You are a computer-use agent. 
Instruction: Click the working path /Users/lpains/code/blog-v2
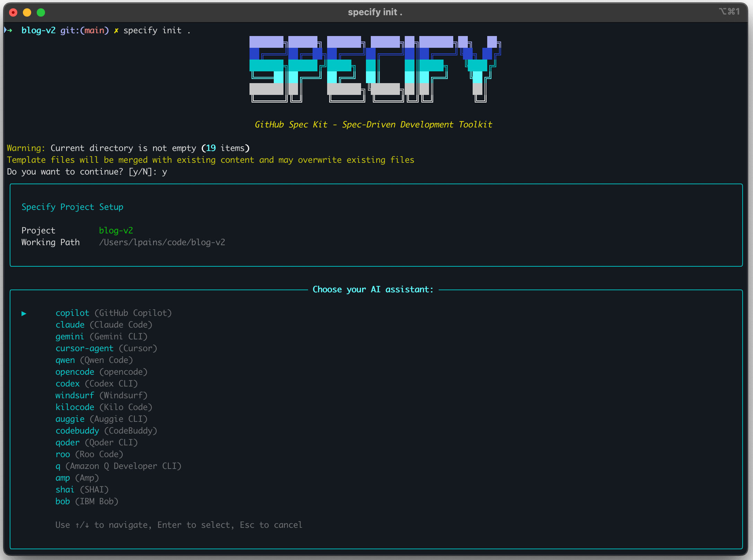click(162, 242)
